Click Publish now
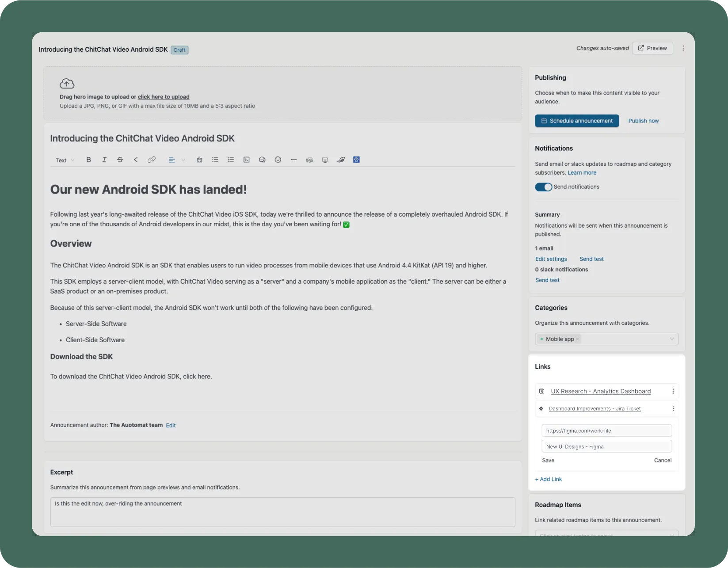728x568 pixels. [643, 121]
